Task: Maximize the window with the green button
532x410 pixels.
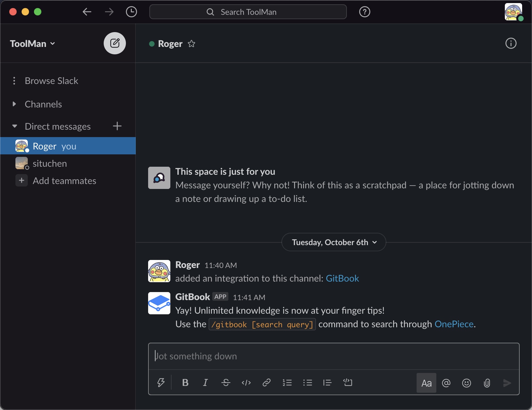Action: point(38,12)
